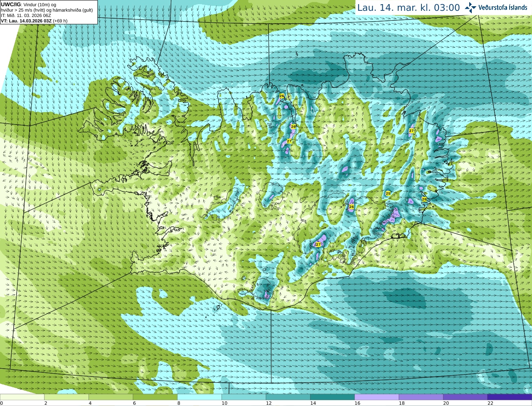Click the legend line UWC/IG: Vindur (10m) og
Image resolution: width=532 pixels, height=406 pixels.
(x=28, y=5)
